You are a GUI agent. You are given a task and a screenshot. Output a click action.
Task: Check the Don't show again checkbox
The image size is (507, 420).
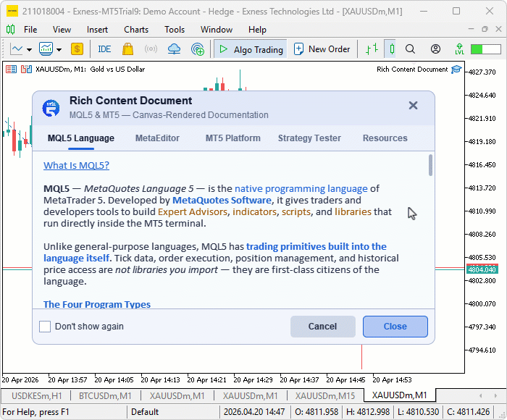click(x=45, y=327)
